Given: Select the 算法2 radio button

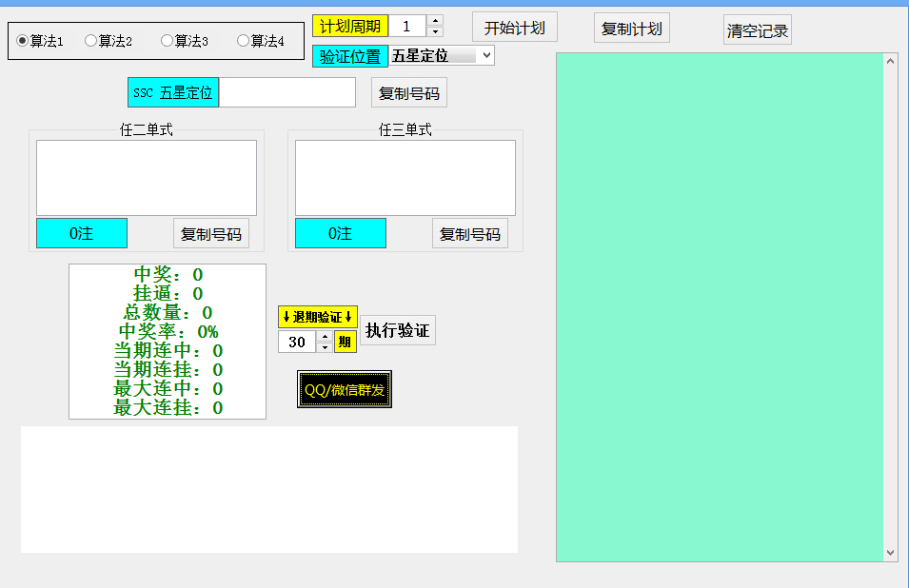Looking at the screenshot, I should point(108,41).
